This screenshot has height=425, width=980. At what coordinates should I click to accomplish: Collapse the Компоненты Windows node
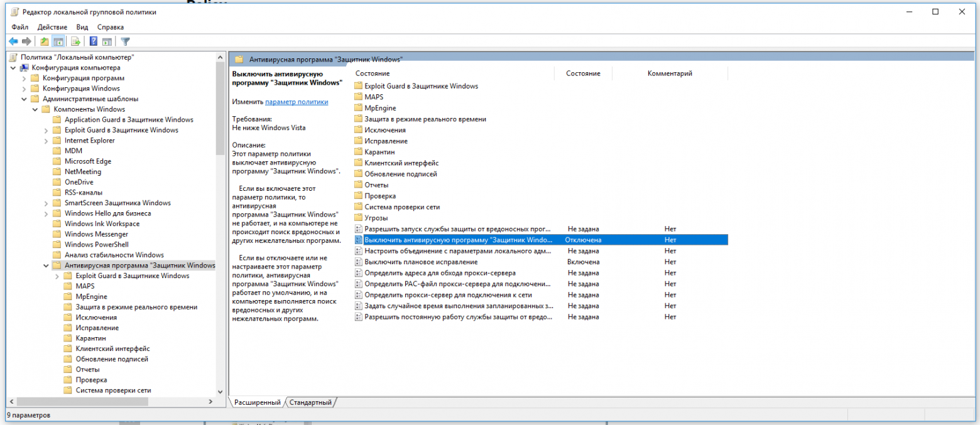point(35,109)
